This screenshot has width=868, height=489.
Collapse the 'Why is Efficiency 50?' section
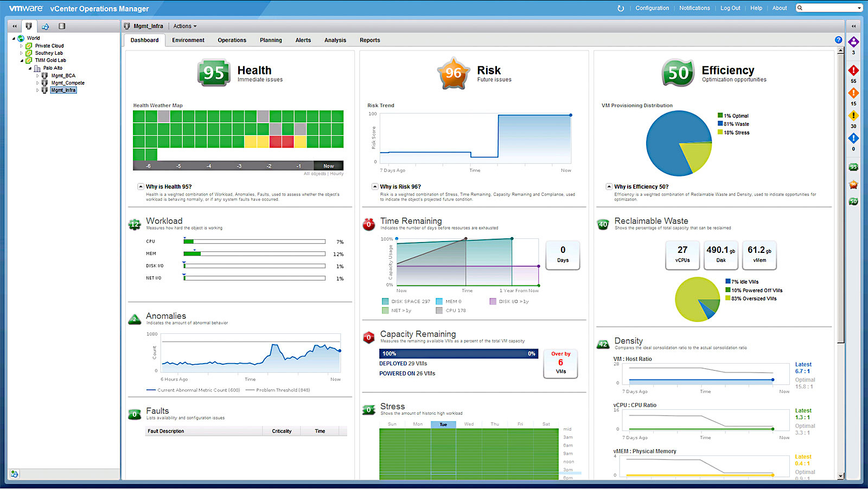coord(609,186)
